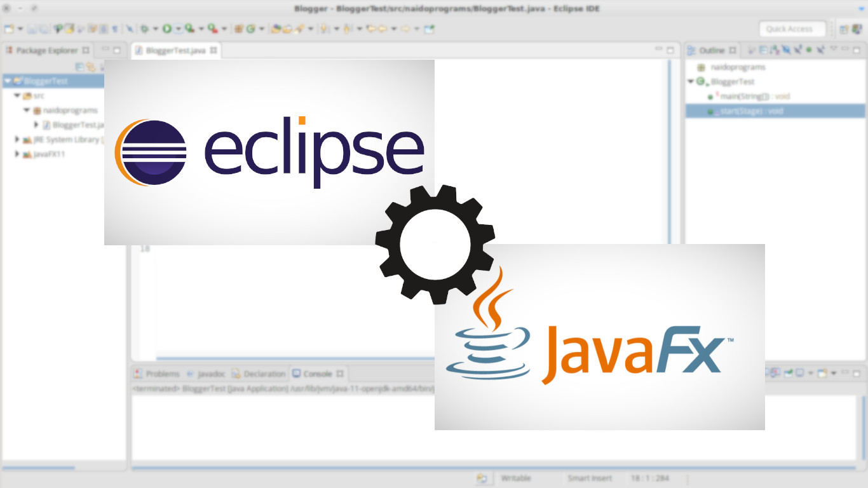
Task: Close the Console view tab
Action: tap(340, 374)
